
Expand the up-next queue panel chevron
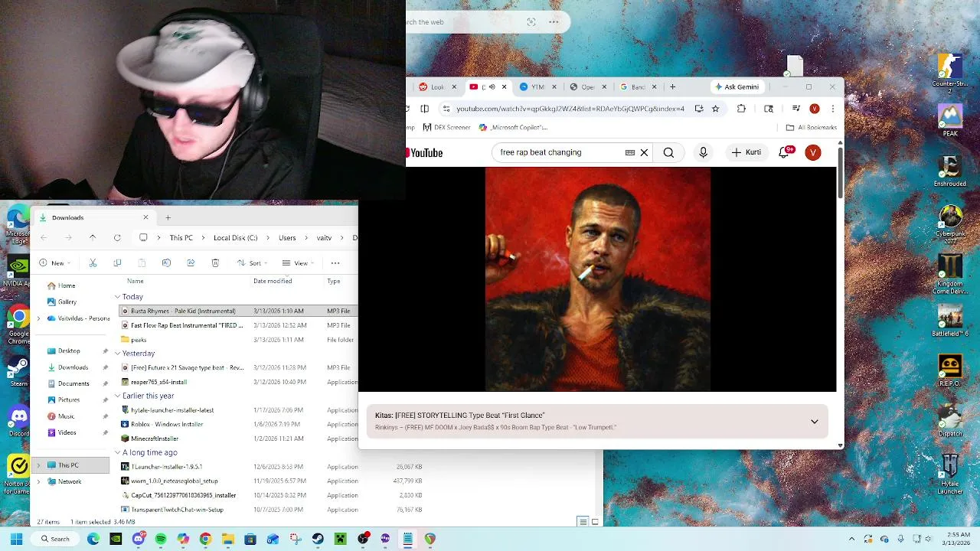pos(815,422)
